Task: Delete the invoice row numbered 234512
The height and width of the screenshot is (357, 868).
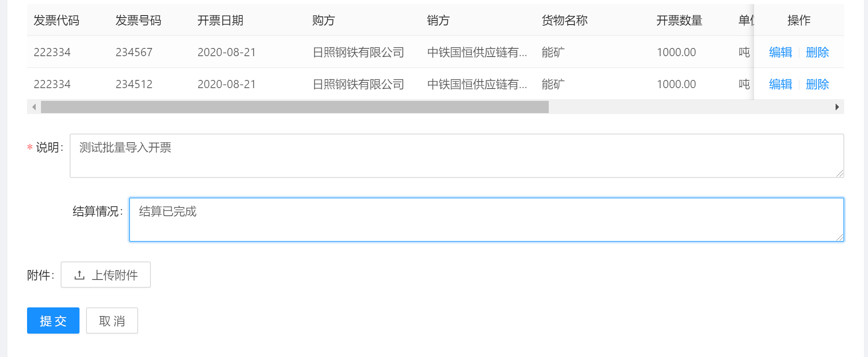Action: tap(817, 84)
